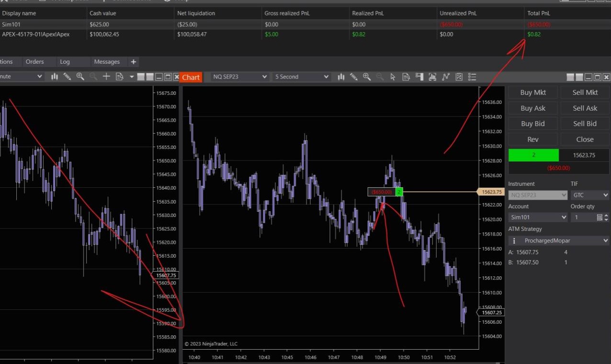This screenshot has width=611, height=364.
Task: Click the Order qty input field
Action: click(x=582, y=217)
